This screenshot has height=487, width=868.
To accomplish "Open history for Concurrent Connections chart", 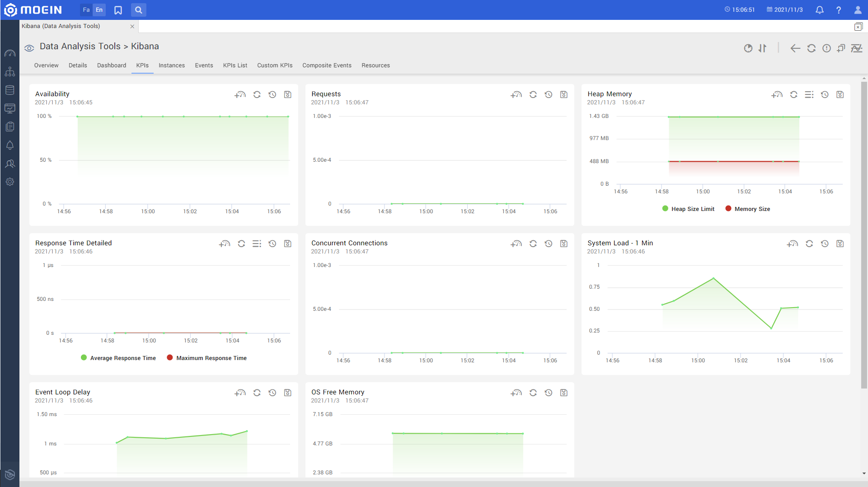I will click(549, 243).
